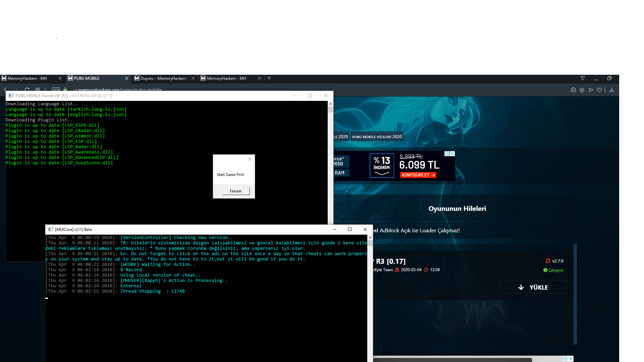
Task: Click the "Oyununun Hileleri" heading
Action: 457,208
